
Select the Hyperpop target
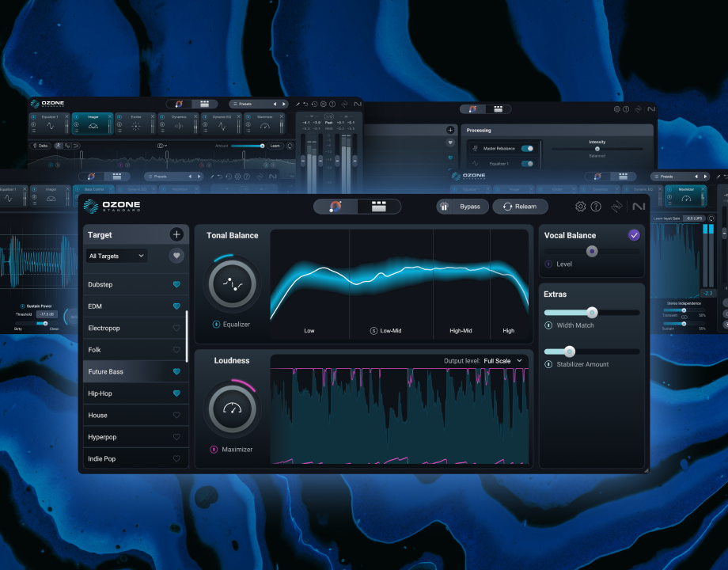point(135,437)
